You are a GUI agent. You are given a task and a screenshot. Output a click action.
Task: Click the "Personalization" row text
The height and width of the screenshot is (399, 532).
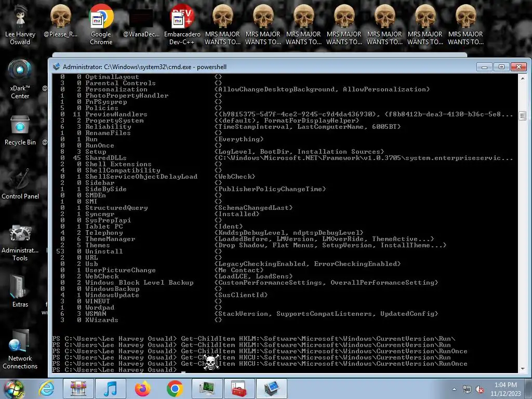pyautogui.click(x=116, y=89)
